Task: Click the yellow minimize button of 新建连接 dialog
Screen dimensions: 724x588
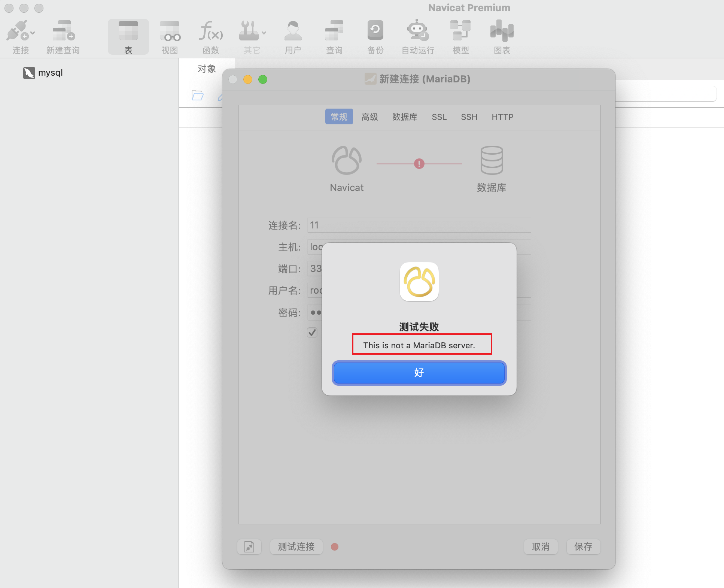Action: click(248, 79)
